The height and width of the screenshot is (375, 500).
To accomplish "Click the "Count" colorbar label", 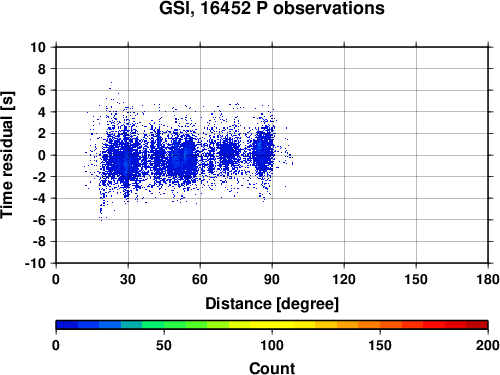I will pos(272,368).
